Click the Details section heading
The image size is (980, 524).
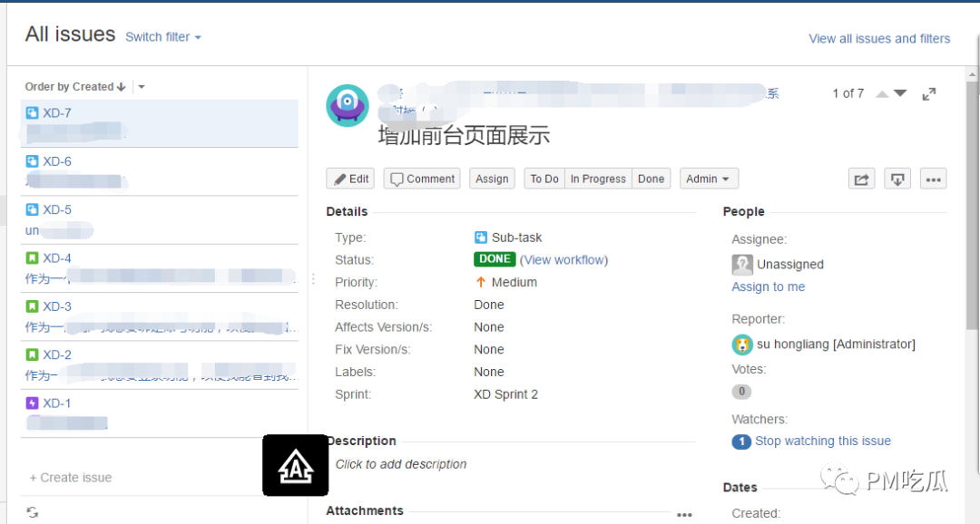tap(347, 212)
